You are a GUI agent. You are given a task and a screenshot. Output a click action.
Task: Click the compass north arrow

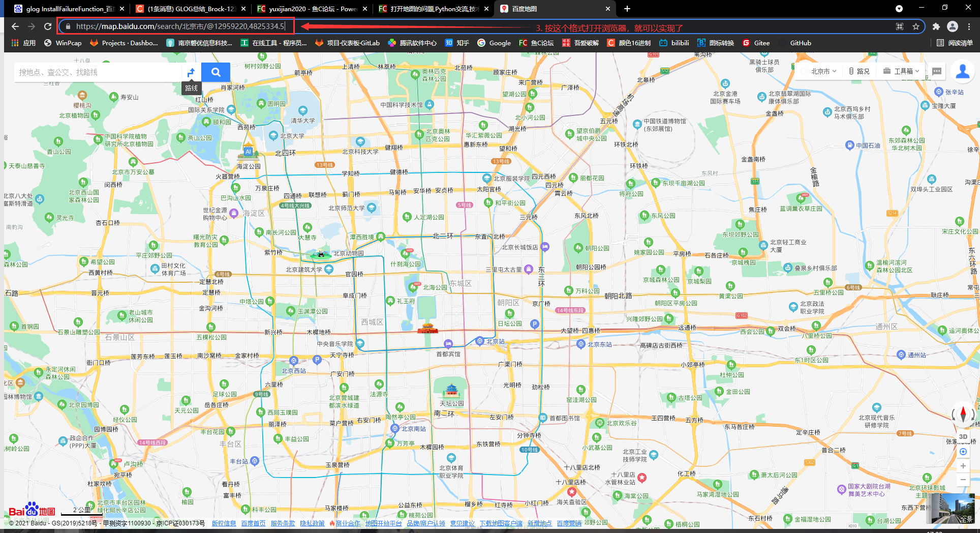[x=963, y=413]
